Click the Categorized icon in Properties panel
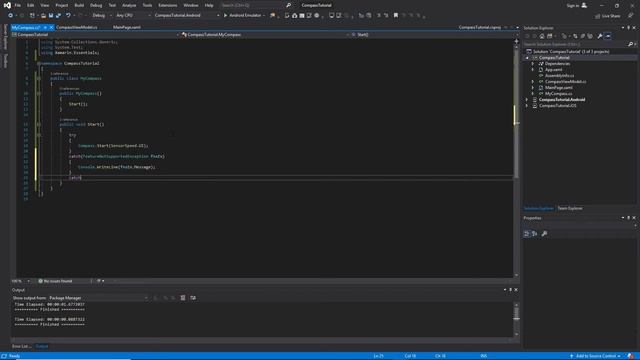Screen dimensions: 640x360 (x=527, y=234)
